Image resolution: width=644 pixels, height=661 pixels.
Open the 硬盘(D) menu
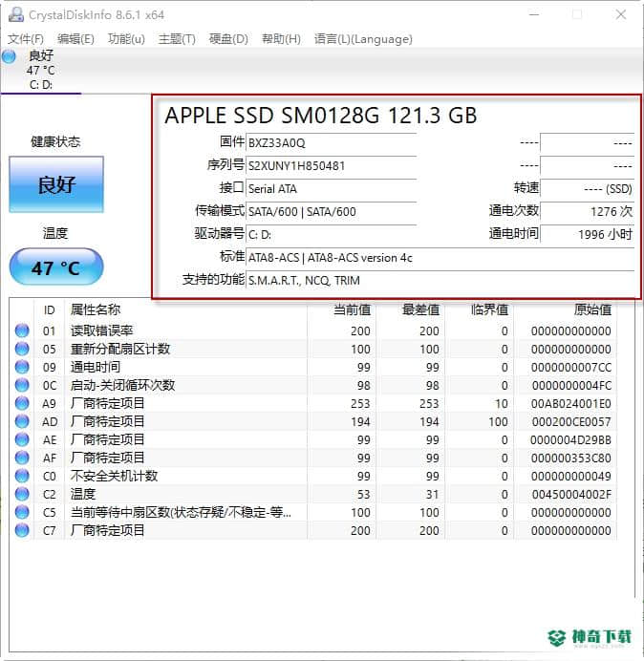[x=228, y=39]
